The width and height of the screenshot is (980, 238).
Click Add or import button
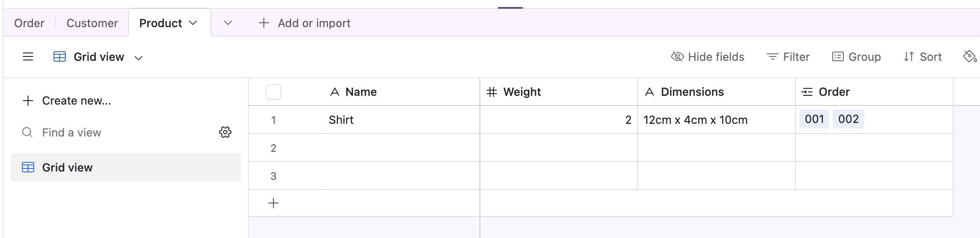pos(305,23)
